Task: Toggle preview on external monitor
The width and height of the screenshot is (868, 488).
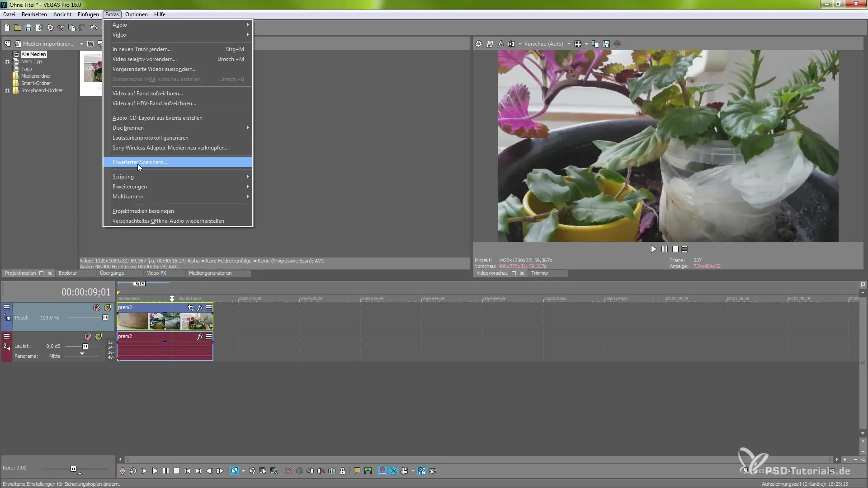Action: coord(490,44)
